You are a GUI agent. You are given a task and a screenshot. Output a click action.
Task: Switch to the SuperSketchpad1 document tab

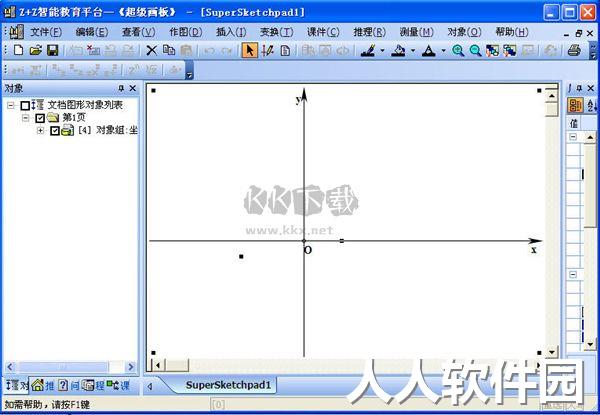[x=228, y=385]
